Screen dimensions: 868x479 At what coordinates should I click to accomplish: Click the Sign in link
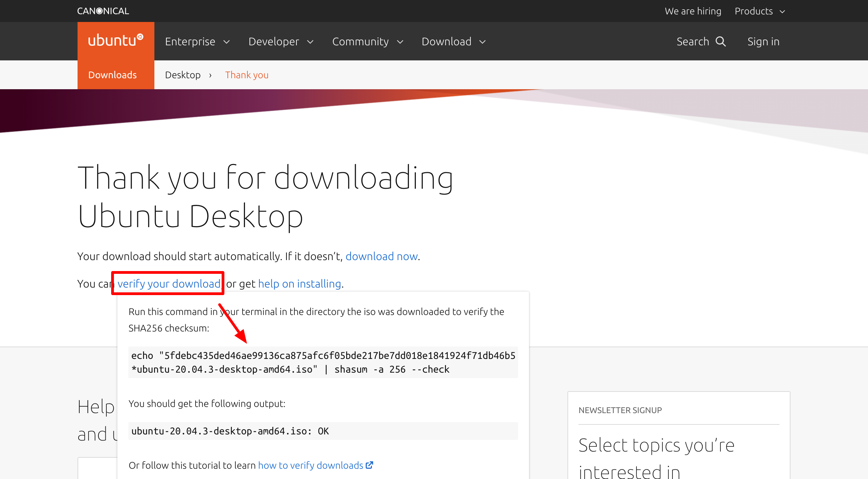click(763, 42)
